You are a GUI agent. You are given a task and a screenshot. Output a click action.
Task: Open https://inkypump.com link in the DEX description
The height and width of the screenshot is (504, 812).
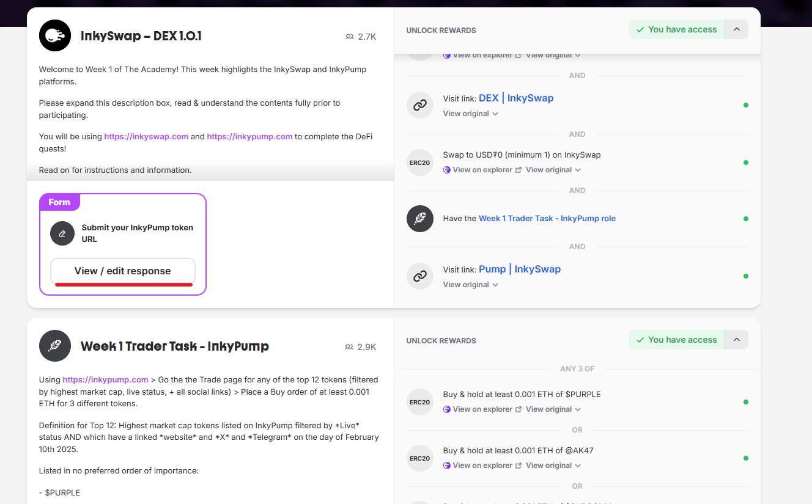tap(249, 136)
